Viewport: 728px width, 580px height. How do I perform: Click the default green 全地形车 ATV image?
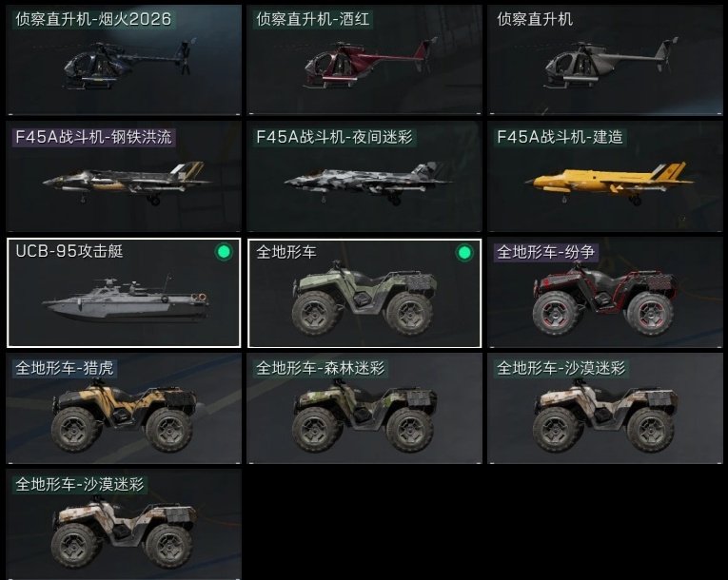(364, 299)
